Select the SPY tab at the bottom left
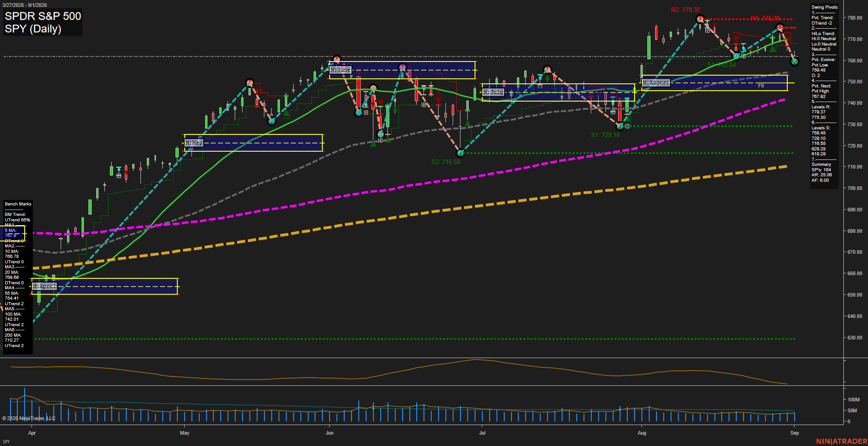The image size is (868, 446). coord(6,442)
